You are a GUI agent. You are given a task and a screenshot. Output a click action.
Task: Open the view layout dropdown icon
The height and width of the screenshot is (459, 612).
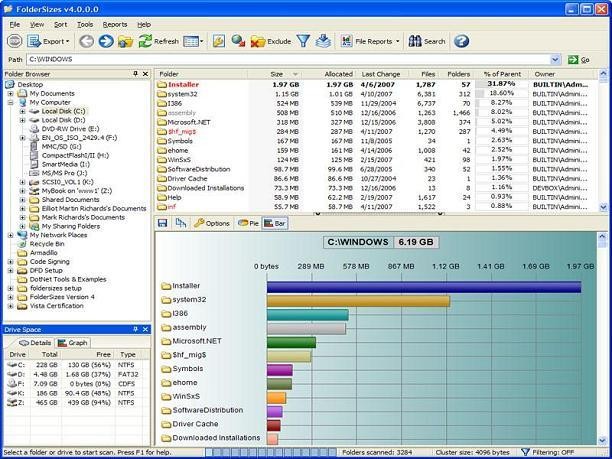[193, 41]
